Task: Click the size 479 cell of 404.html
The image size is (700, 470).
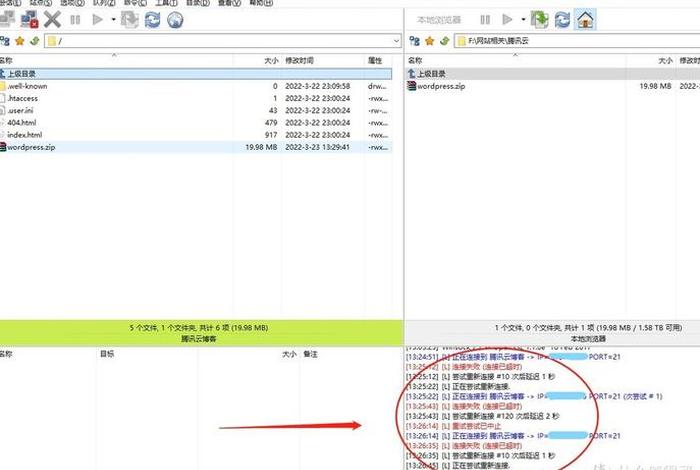Action: point(271,122)
